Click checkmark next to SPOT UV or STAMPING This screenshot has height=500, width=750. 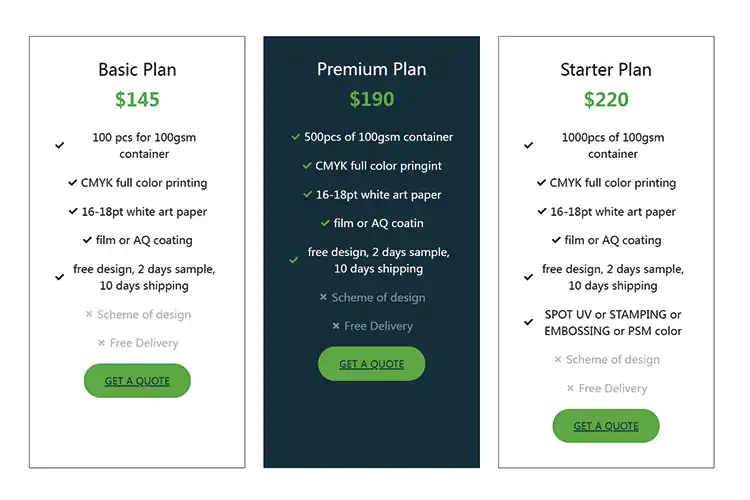pyautogui.click(x=529, y=322)
